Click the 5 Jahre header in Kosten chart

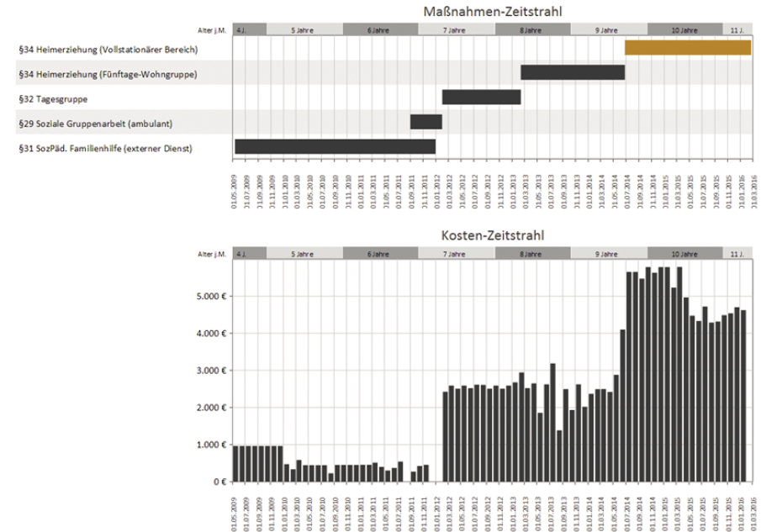coord(304,253)
